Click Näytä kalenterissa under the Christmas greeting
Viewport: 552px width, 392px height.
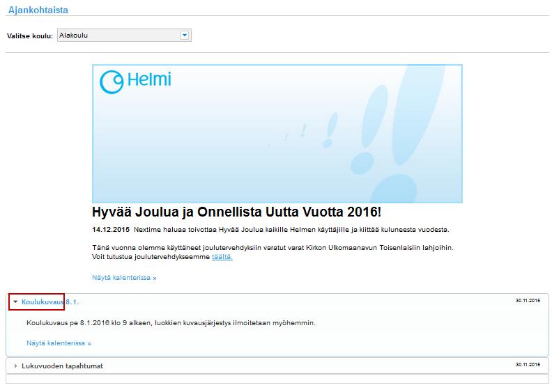click(124, 278)
